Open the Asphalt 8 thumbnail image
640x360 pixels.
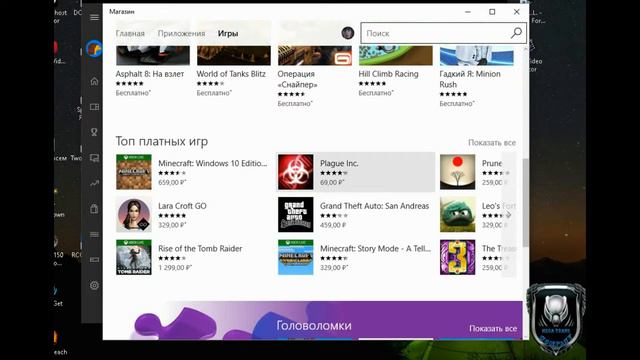pyautogui.click(x=153, y=55)
